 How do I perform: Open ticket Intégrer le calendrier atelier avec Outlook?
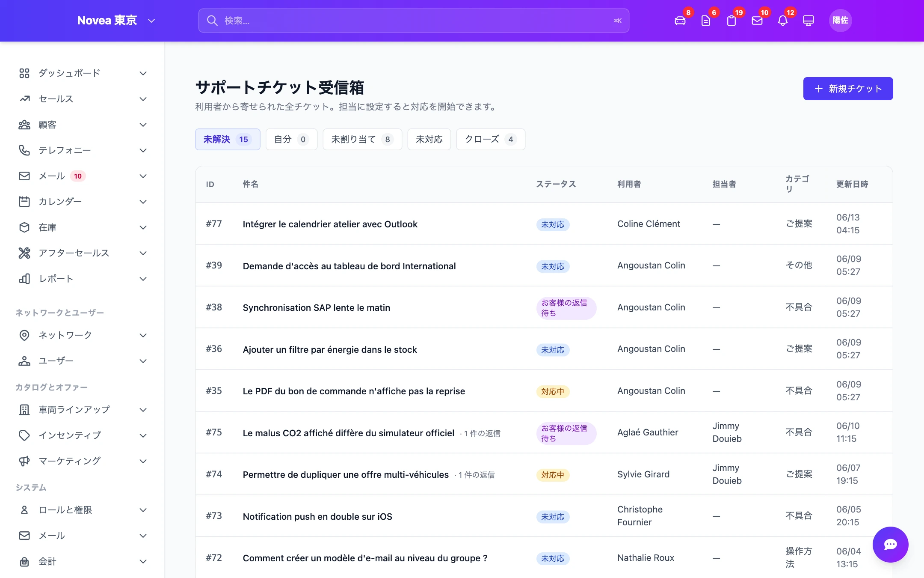click(x=330, y=224)
